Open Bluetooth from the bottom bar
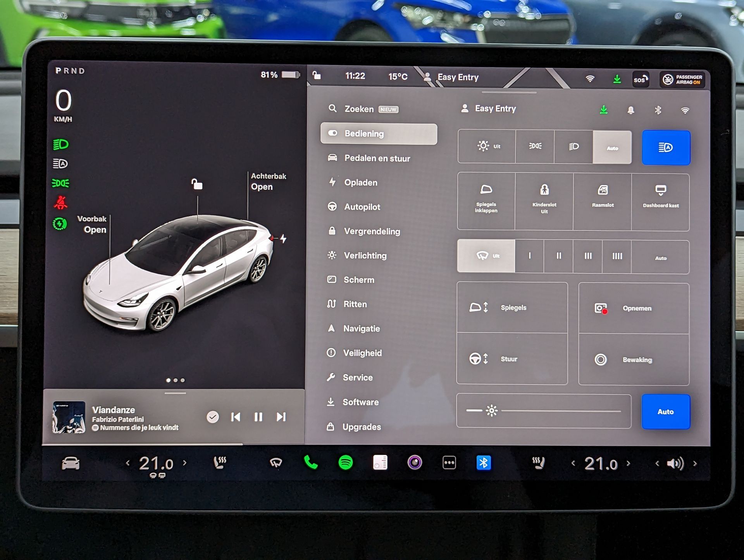744x560 pixels. 484,463
